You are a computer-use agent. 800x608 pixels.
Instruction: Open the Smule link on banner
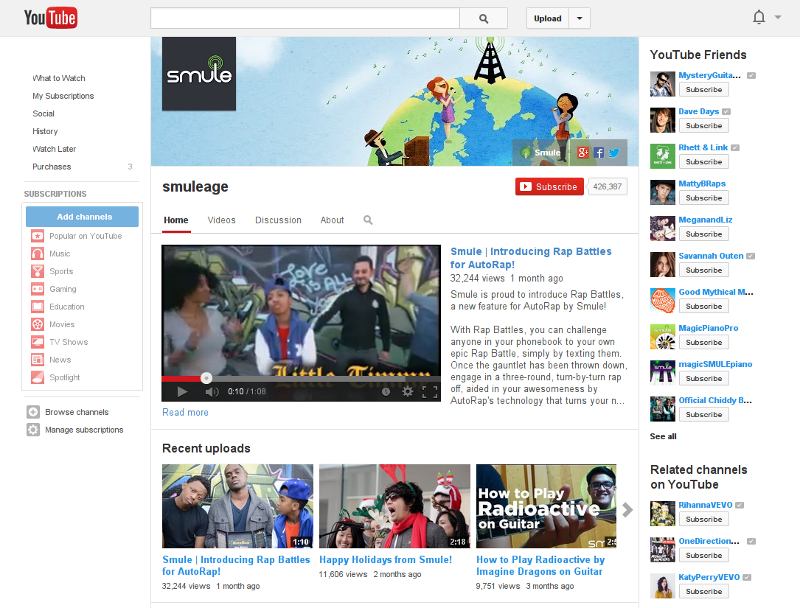pyautogui.click(x=541, y=153)
